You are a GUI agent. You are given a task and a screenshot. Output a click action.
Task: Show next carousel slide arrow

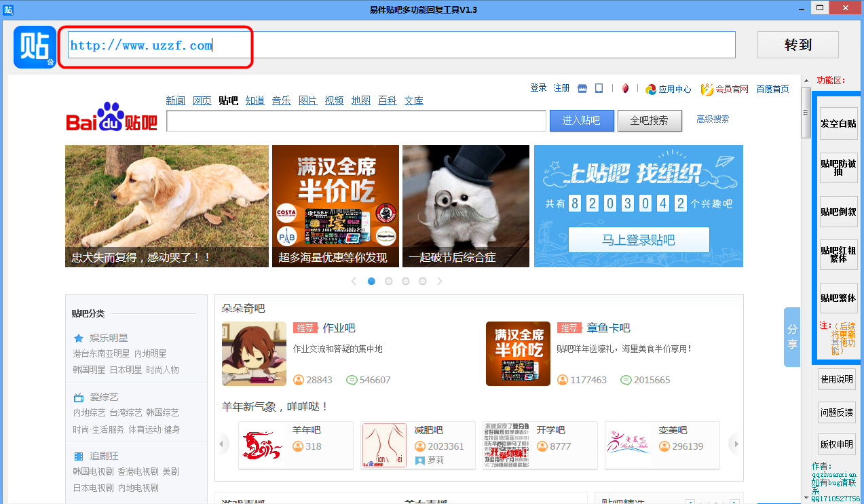pyautogui.click(x=440, y=281)
